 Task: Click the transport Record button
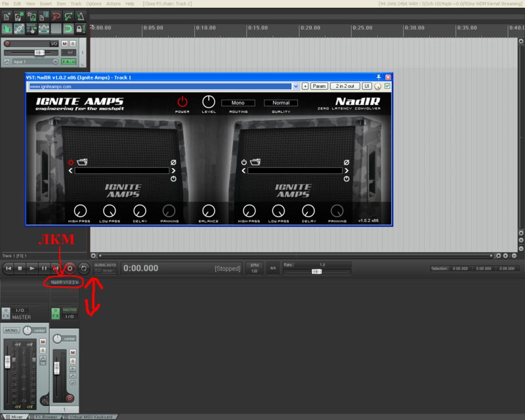[x=70, y=268]
